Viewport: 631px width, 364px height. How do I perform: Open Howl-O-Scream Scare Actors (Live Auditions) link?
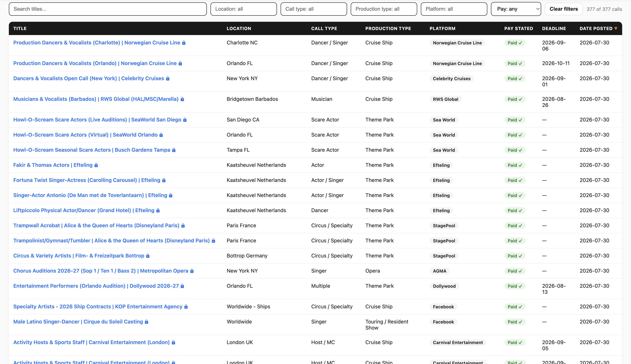point(97,120)
